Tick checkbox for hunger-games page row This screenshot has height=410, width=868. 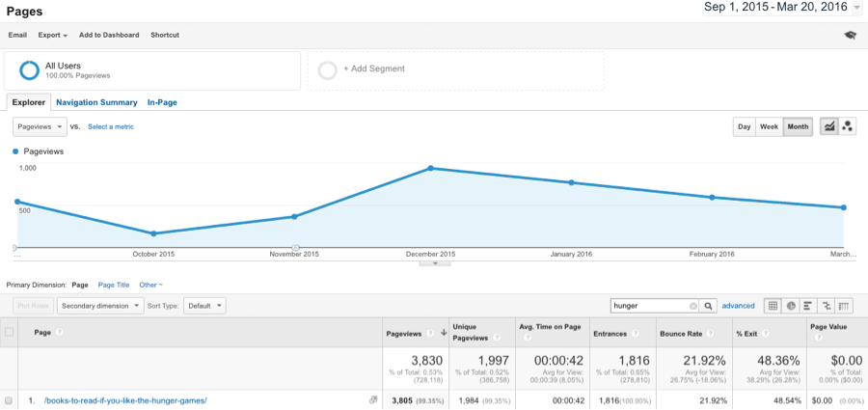(9, 400)
